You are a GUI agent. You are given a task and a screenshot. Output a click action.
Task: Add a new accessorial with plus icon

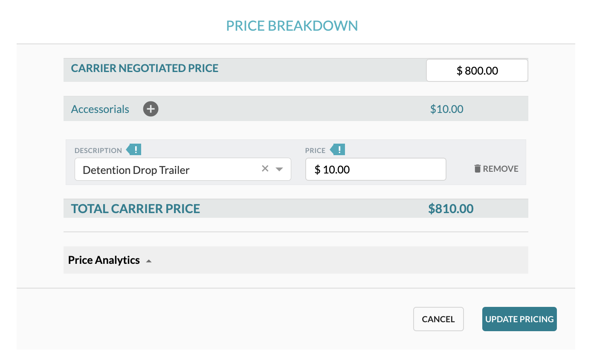(151, 109)
